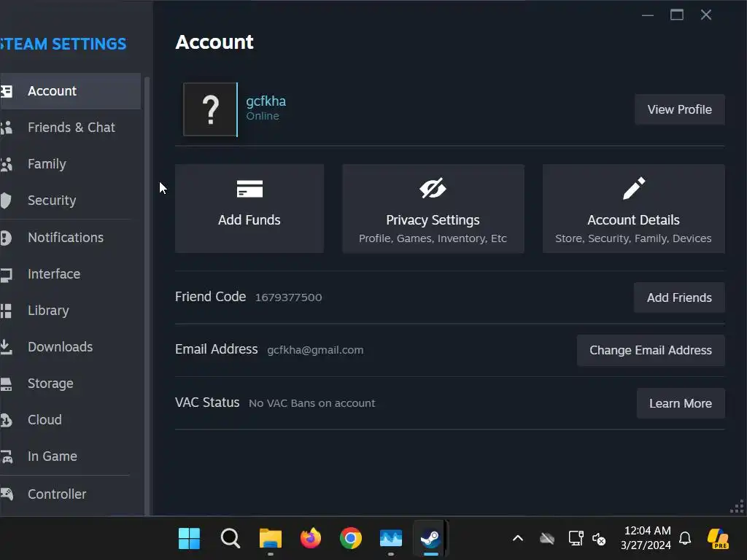
Task: Open Cloud settings
Action: [71, 420]
